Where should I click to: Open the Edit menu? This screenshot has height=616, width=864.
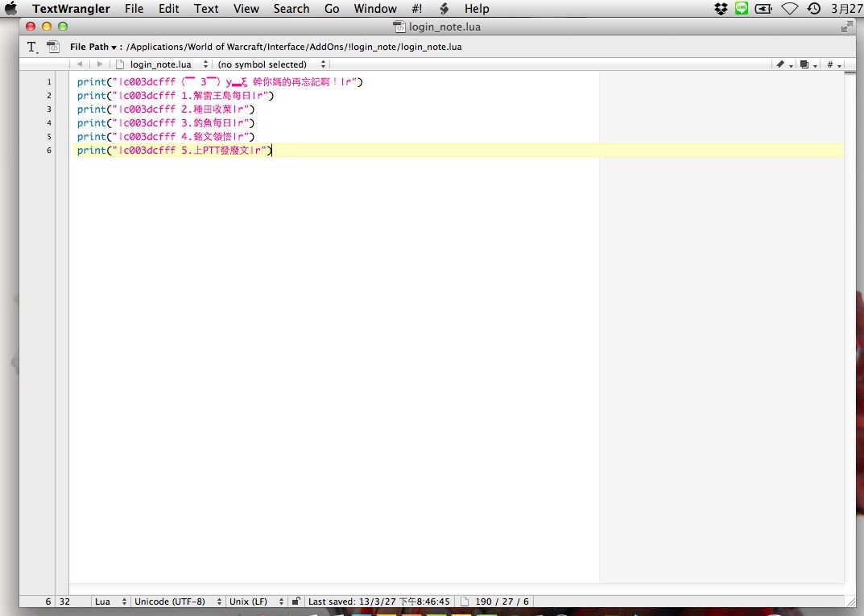pyautogui.click(x=168, y=8)
